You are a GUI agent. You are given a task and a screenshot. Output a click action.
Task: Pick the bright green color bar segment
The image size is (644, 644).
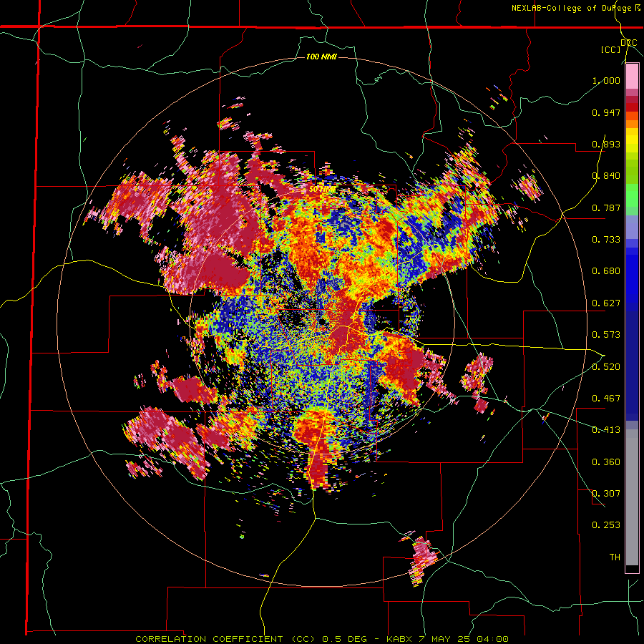pos(632,195)
